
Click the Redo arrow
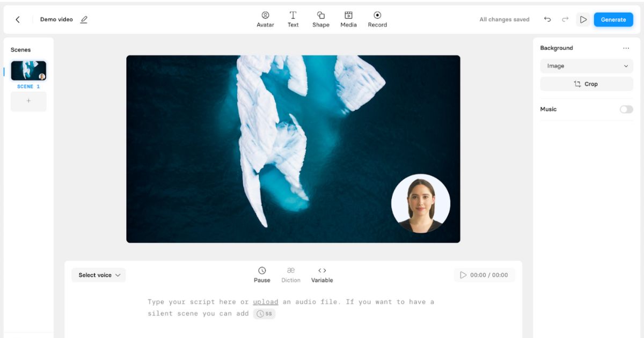click(565, 19)
